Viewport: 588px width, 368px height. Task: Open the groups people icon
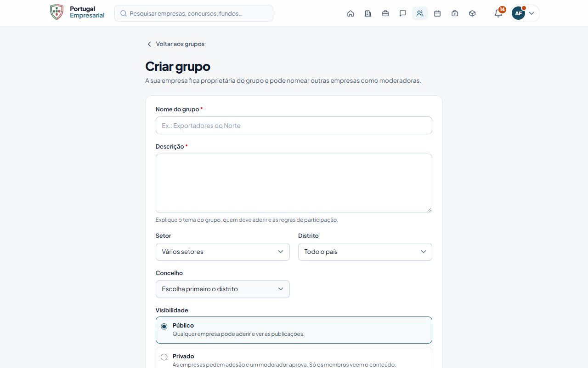tap(420, 13)
